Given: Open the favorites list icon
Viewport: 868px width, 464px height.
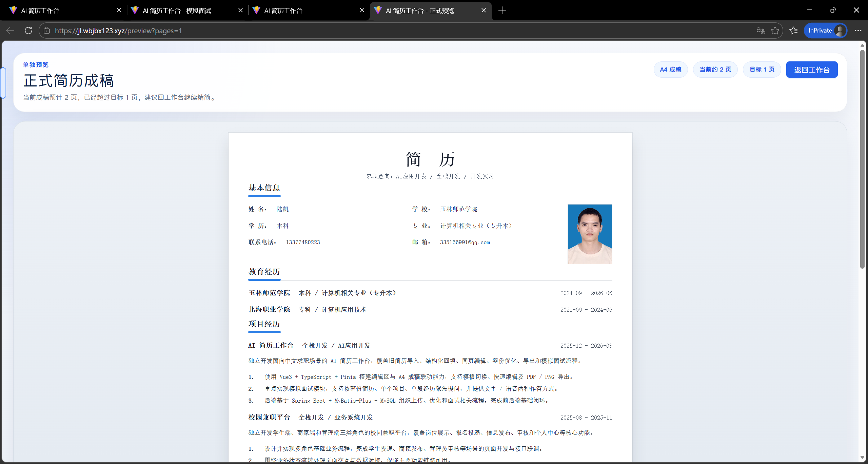Looking at the screenshot, I should (x=793, y=31).
